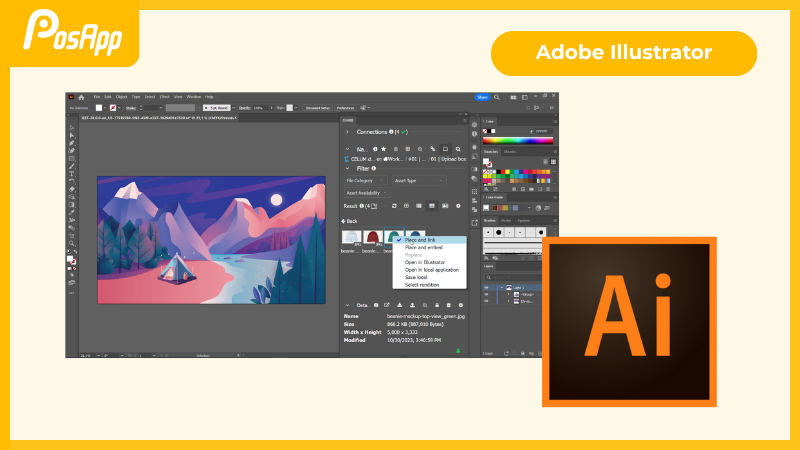Click the lock icon in Details row
This screenshot has width=800, height=450.
[x=437, y=305]
